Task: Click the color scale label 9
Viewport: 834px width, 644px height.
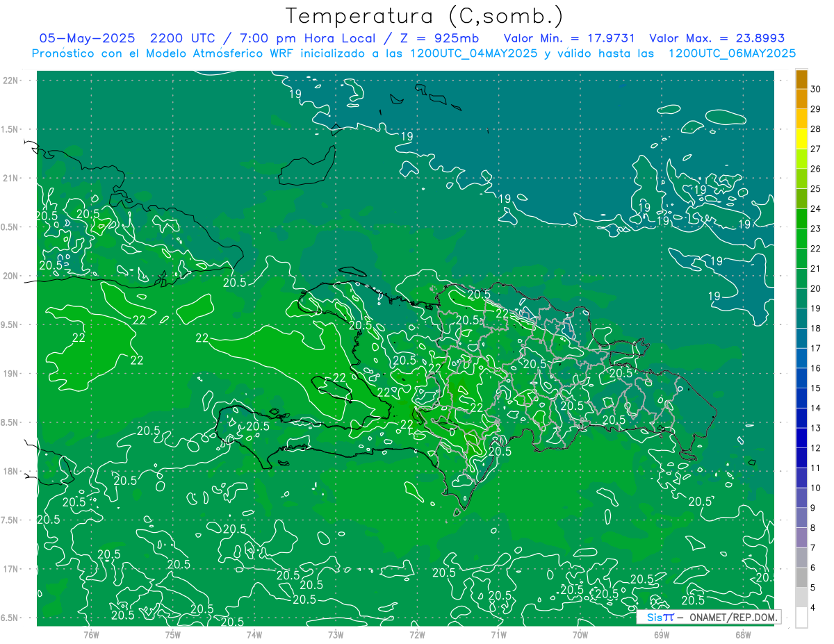Action: 813,508
